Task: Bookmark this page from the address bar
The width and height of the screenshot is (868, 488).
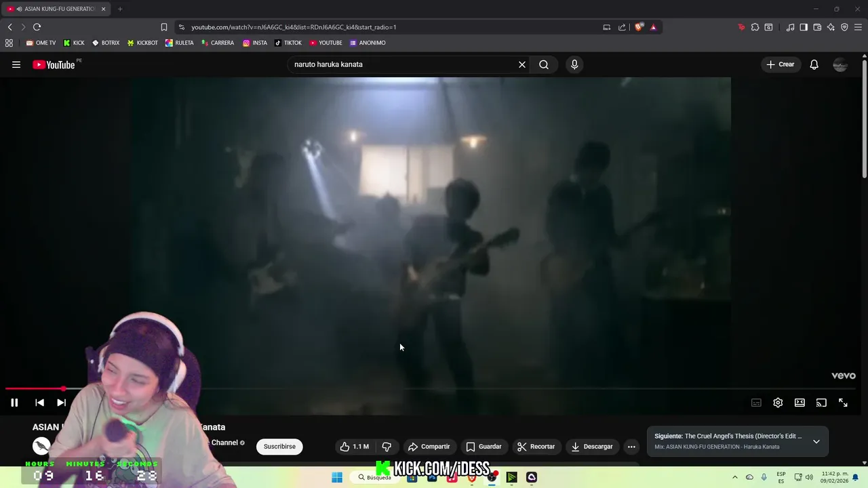Action: click(163, 27)
